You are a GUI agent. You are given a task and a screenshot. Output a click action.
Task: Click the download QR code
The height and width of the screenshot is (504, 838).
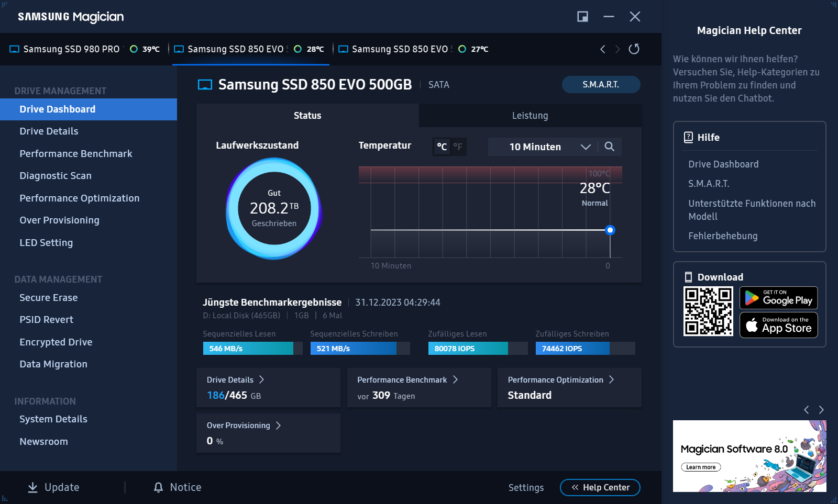[x=708, y=311]
